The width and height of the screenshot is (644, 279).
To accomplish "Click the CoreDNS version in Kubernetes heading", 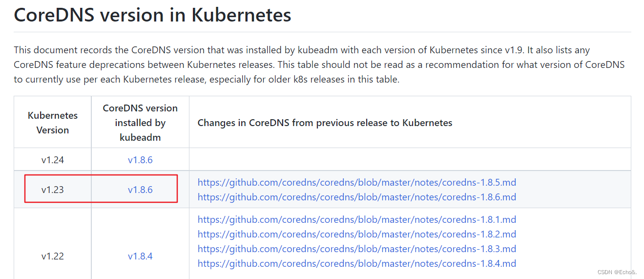I will pos(152,15).
